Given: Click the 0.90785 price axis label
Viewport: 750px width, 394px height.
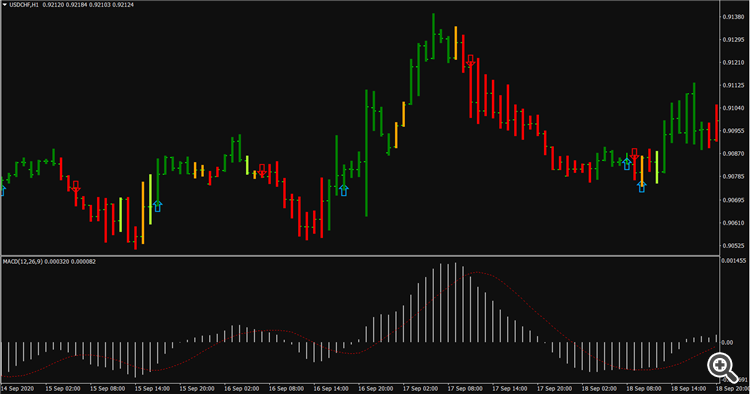Looking at the screenshot, I should [733, 177].
